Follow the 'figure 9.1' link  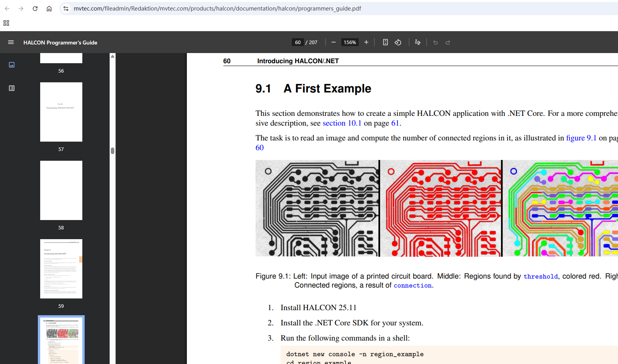pyautogui.click(x=581, y=138)
